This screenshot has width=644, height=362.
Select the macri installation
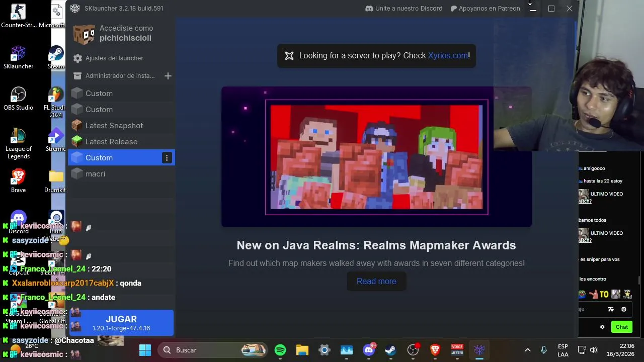(x=121, y=174)
